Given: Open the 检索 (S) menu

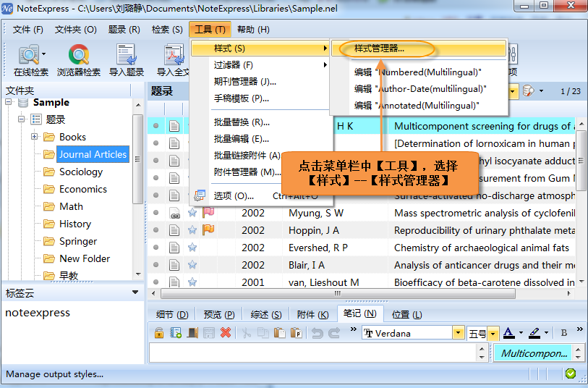Looking at the screenshot, I should [x=167, y=30].
